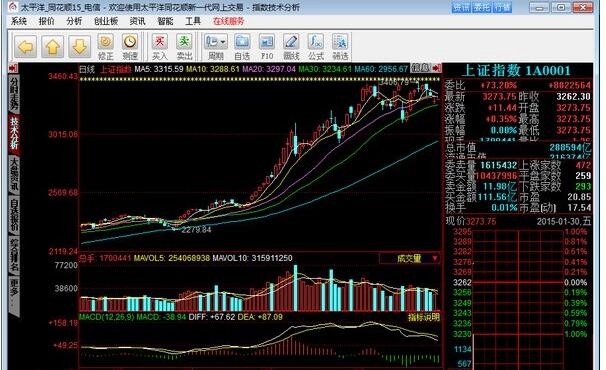Toggle the left sidebar collapse icon
This screenshot has height=370, width=606.
click(x=13, y=68)
